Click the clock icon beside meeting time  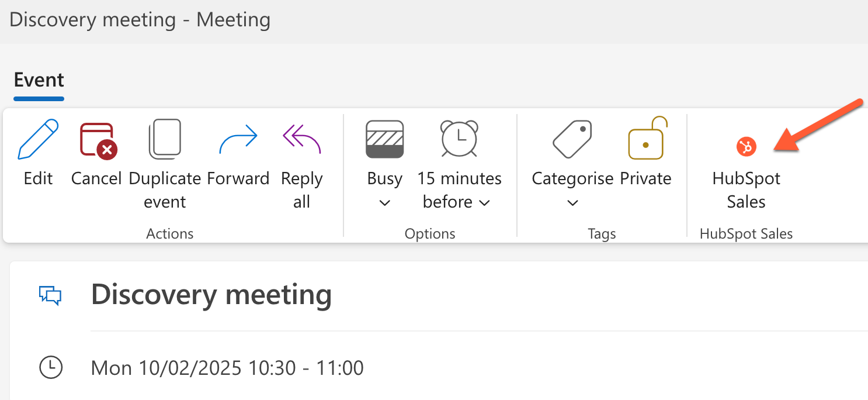[x=51, y=367]
